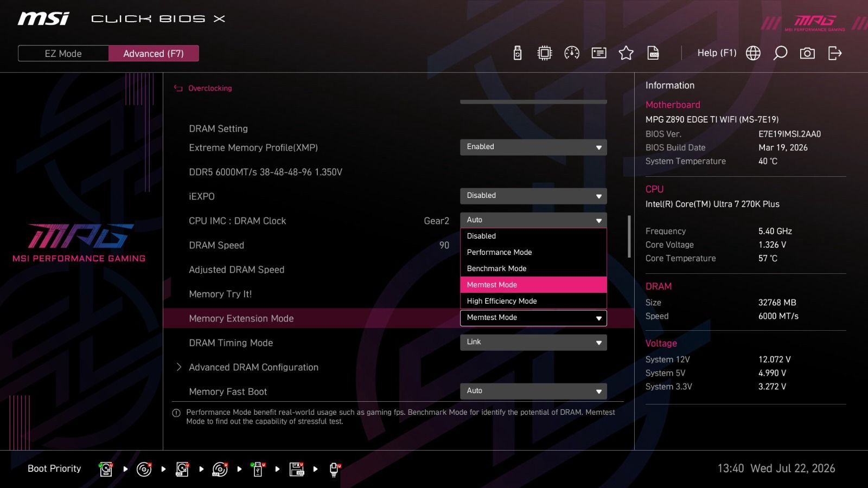Select the USB floppy boot device icon
The height and width of the screenshot is (488, 868).
[x=297, y=469]
